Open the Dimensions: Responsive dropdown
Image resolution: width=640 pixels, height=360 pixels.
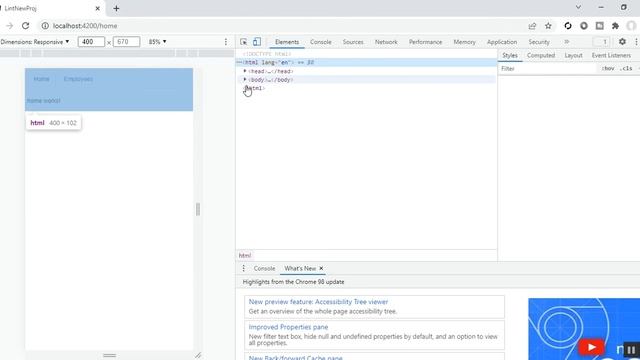click(x=35, y=42)
